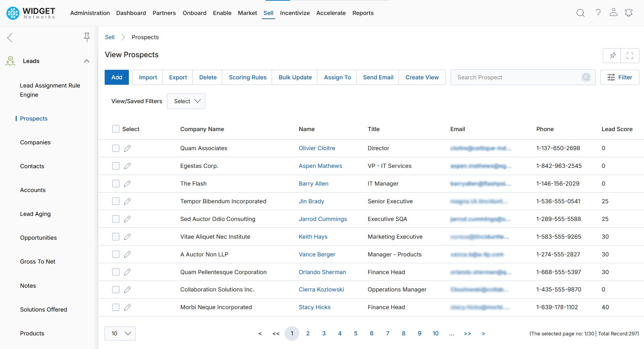644x349 pixels.
Task: Edit The Flash prospect row
Action: 128,184
